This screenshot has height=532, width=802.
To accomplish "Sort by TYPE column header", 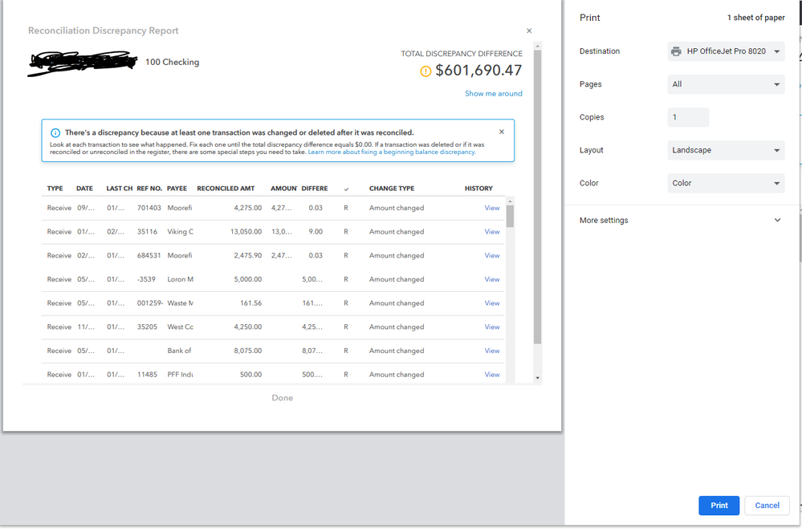I will point(55,189).
